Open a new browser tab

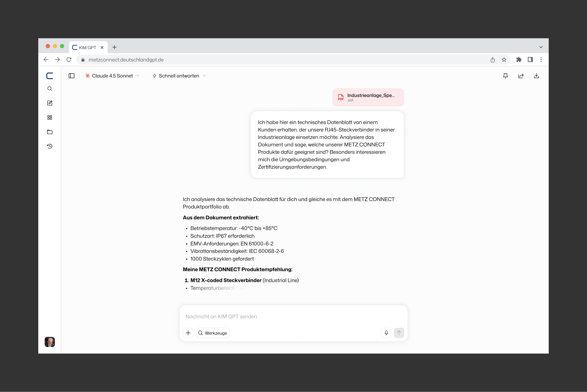tap(115, 47)
